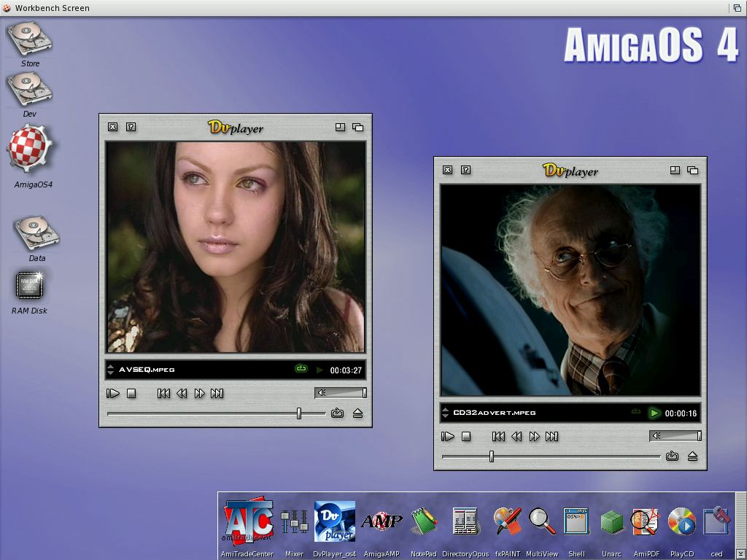Stop the AVSEQ video
This screenshot has width=747, height=560.
[x=131, y=393]
